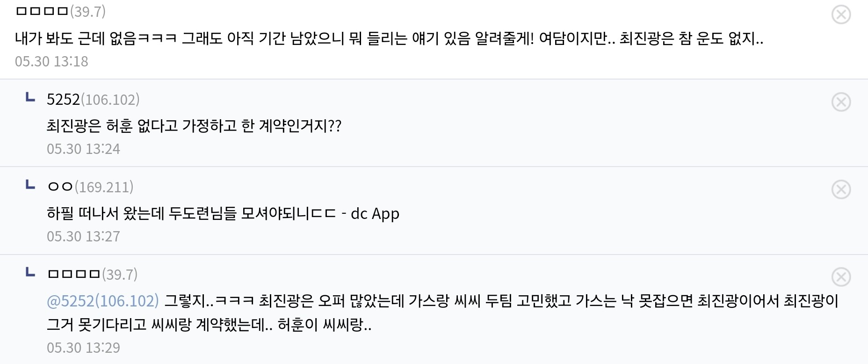This screenshot has height=364, width=868.
Task: Click ㅁㅁㅁㅁ(39.7) nickname on the last reply
Action: pyautogui.click(x=92, y=274)
